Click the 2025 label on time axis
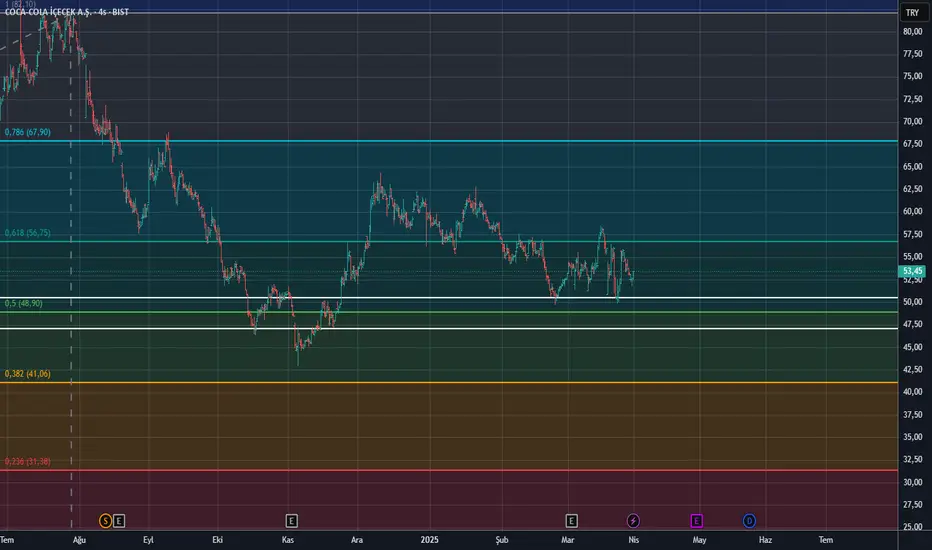The width and height of the screenshot is (932, 550). tap(431, 540)
